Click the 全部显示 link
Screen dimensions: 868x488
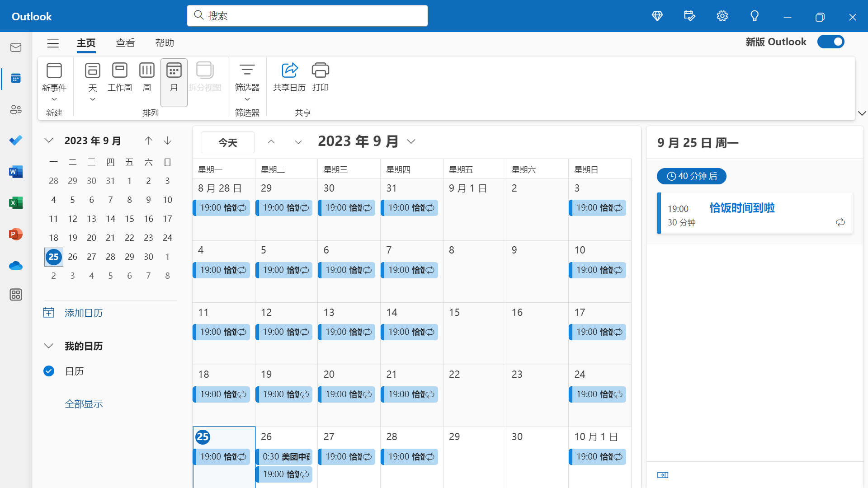pyautogui.click(x=84, y=404)
